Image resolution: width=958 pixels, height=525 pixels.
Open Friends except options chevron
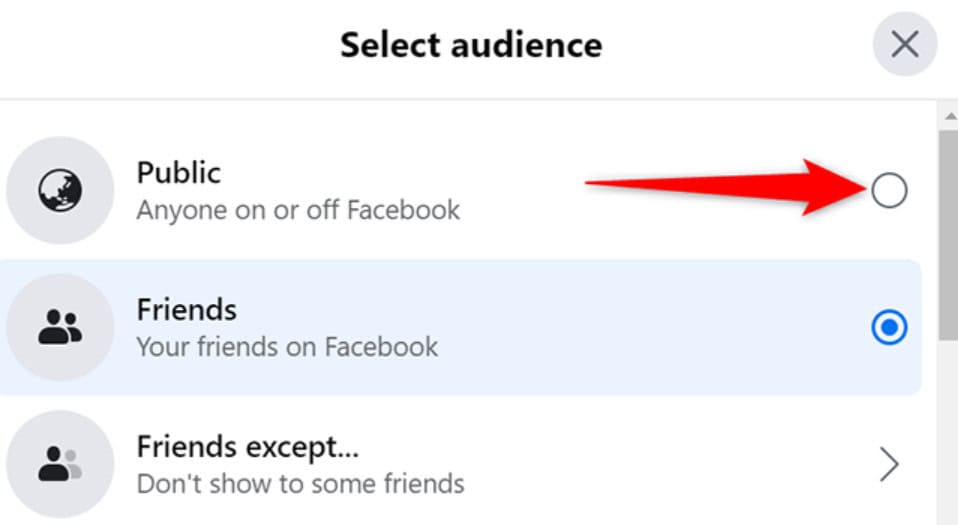(x=889, y=464)
